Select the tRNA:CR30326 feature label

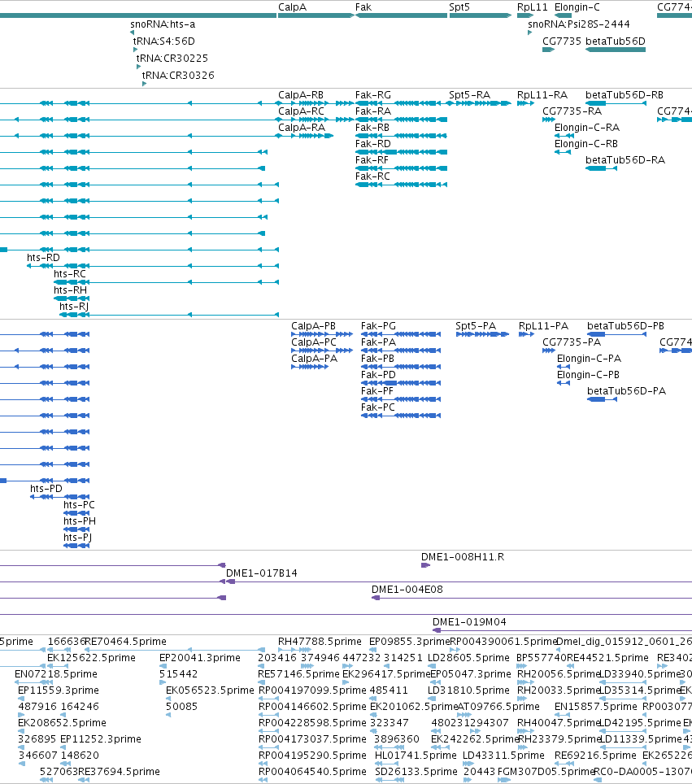coord(178,76)
